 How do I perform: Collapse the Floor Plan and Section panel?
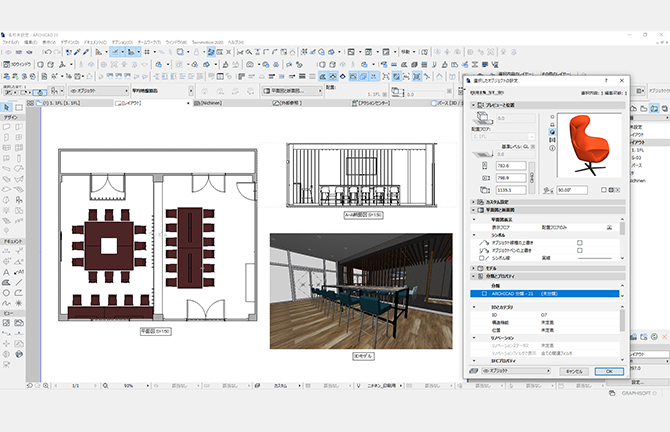point(473,210)
